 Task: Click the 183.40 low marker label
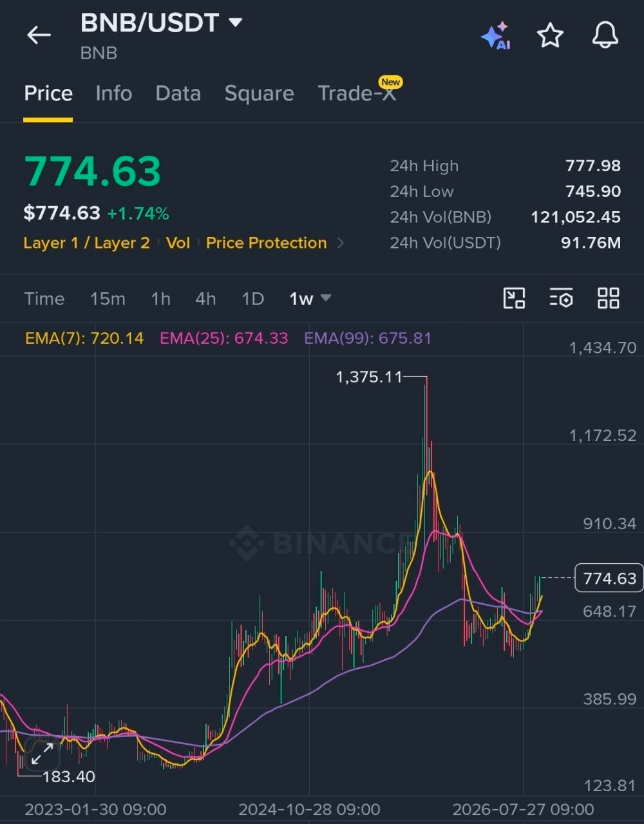point(68,776)
